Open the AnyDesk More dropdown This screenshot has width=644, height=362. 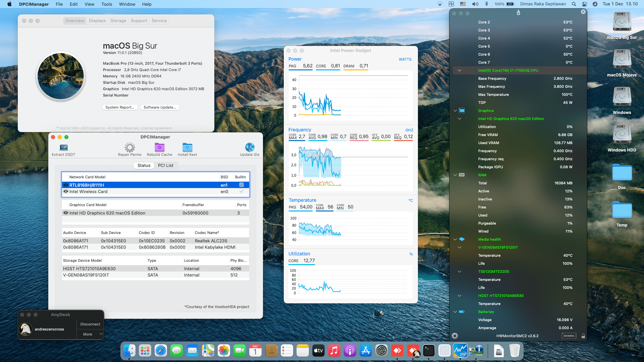(x=90, y=334)
